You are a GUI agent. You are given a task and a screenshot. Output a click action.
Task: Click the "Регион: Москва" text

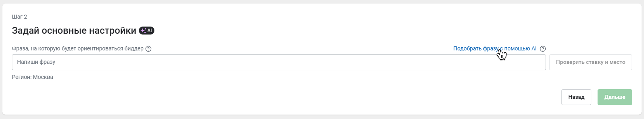click(33, 77)
